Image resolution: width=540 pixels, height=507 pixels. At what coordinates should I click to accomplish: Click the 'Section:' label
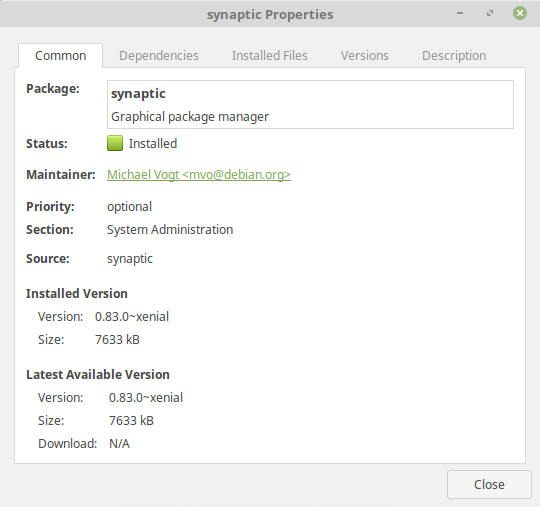[x=50, y=229]
